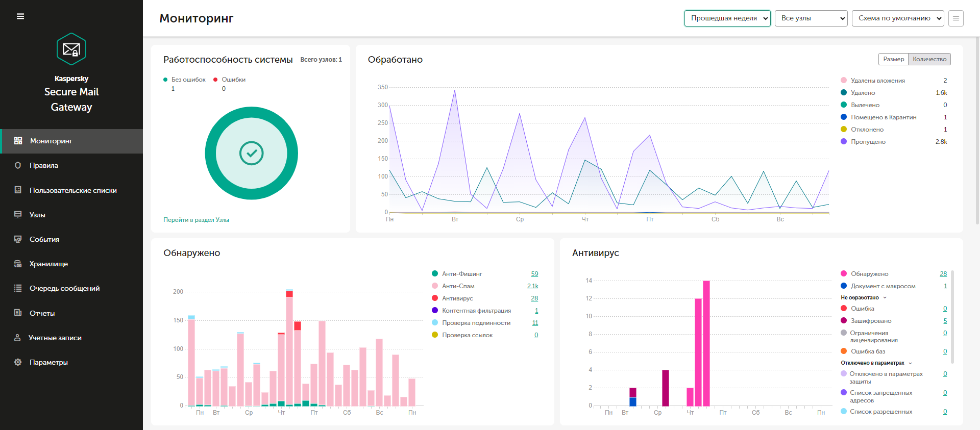This screenshot has width=980, height=430.
Task: Open Пользовательские списки section
Action: 71,190
